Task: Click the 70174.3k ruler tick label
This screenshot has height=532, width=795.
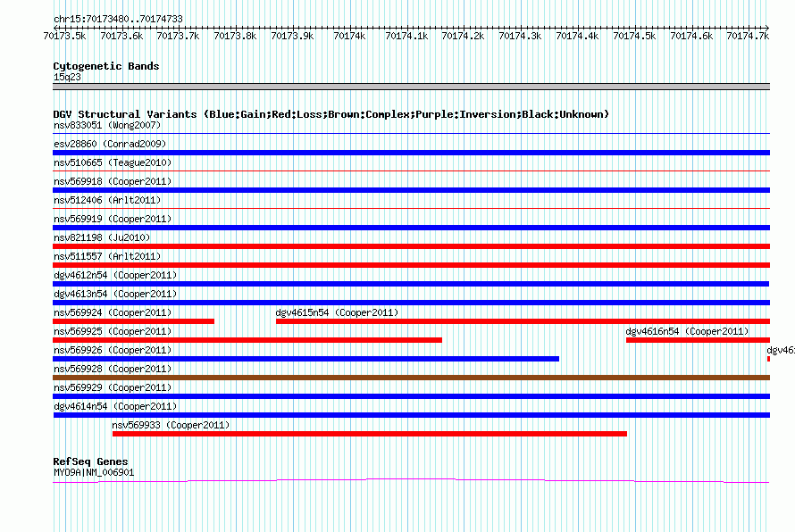Action: coord(520,36)
